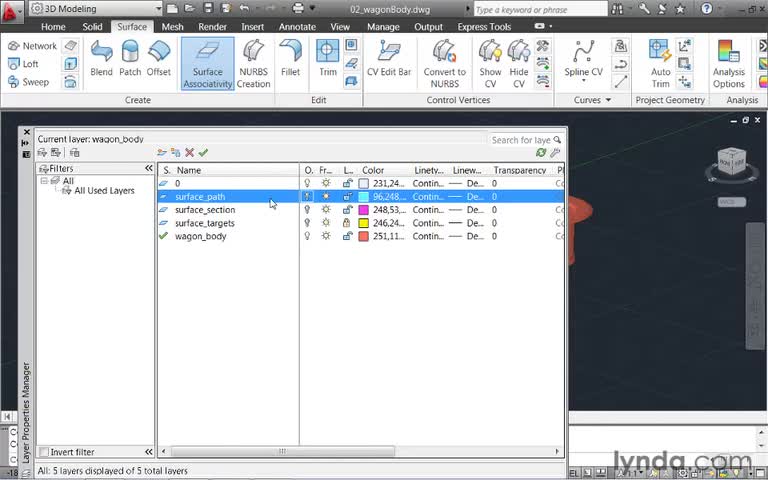The image size is (768, 480).
Task: Click the Plot printer icon
Action: [x=298, y=8]
